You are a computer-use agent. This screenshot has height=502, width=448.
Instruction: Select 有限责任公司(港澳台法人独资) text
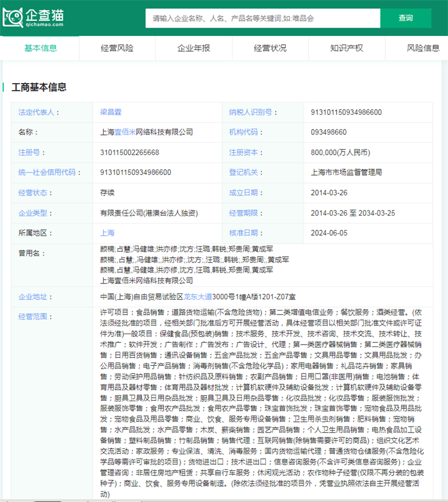coord(149,213)
